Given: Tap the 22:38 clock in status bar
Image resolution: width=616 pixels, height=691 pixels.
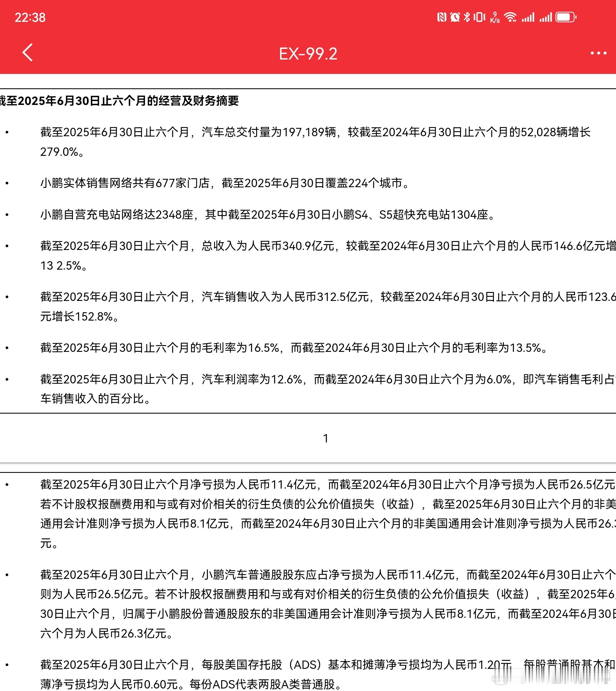Looking at the screenshot, I should [30, 18].
